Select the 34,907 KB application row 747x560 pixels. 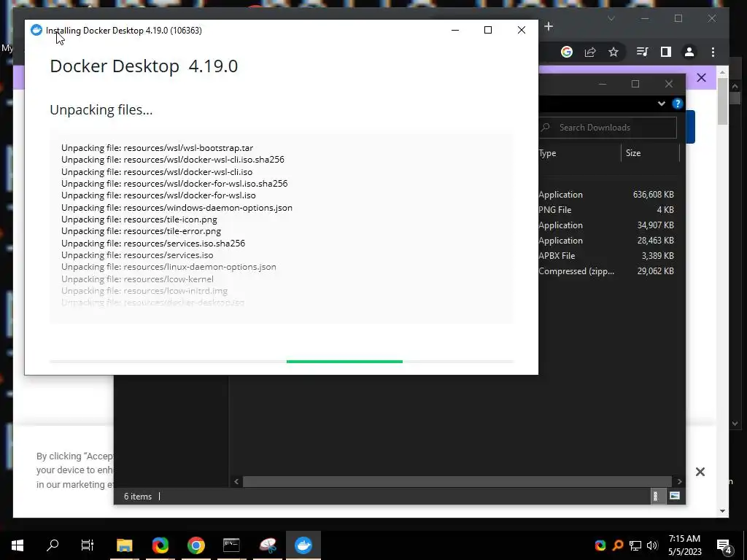[x=606, y=225]
